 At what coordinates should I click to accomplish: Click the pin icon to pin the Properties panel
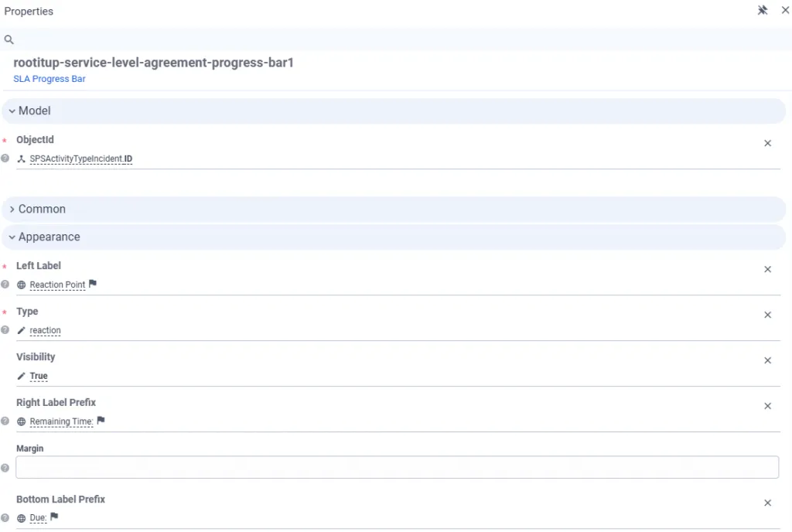(762, 11)
